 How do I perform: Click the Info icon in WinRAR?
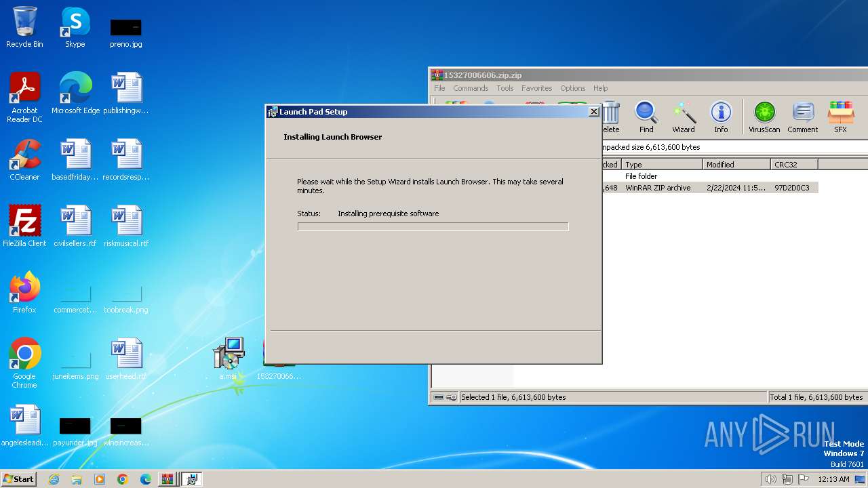(x=721, y=117)
